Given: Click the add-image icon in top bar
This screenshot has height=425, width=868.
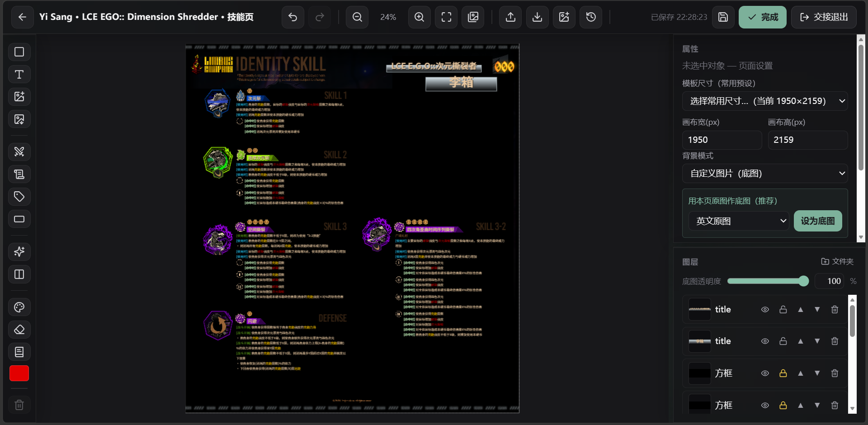Looking at the screenshot, I should pyautogui.click(x=564, y=17).
